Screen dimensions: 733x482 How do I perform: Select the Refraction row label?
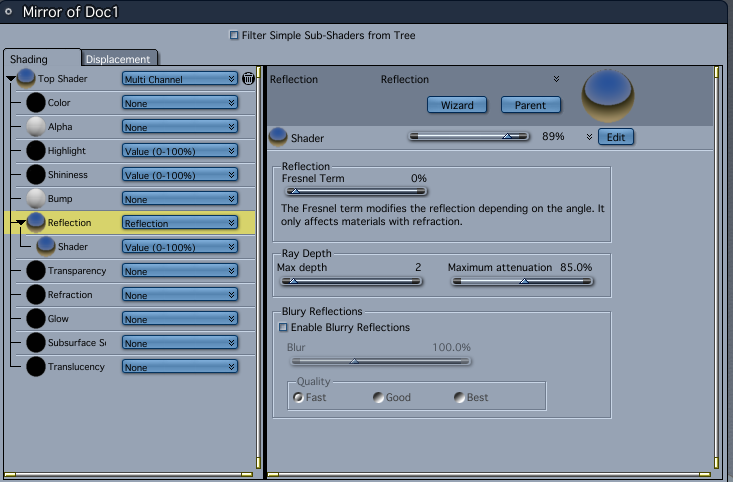70,295
